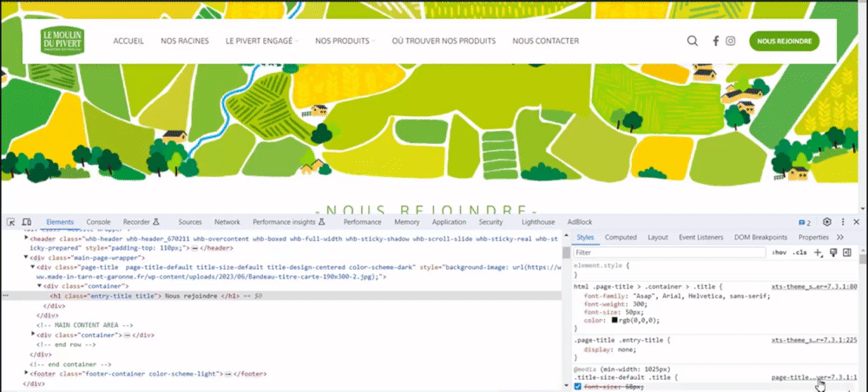
Task: Open the Le Pivert Engagé dropdown menu
Action: pyautogui.click(x=261, y=41)
